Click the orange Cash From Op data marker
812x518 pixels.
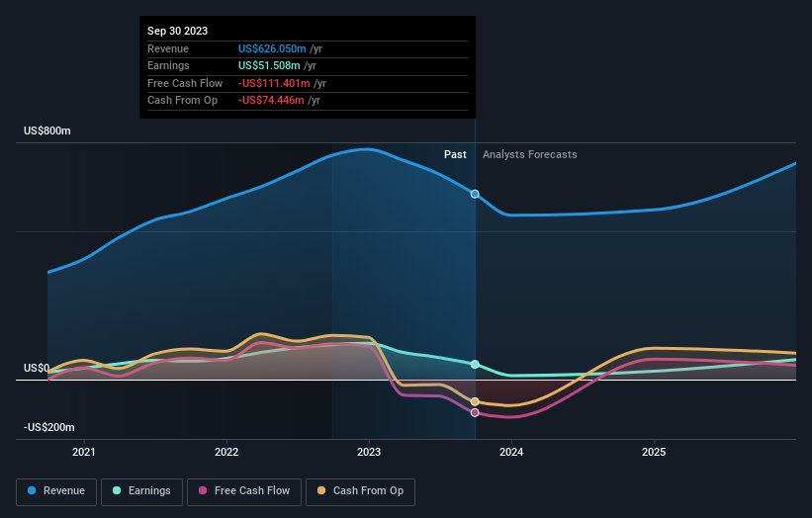coord(475,401)
